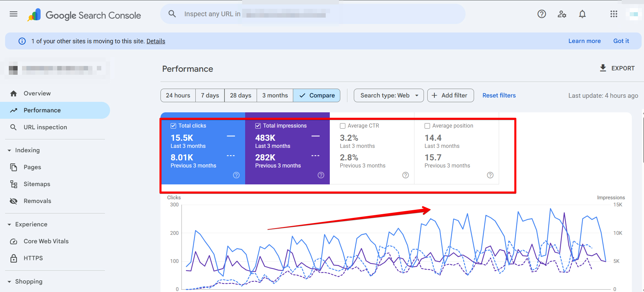Screen dimensions: 644x292
Task: Click the Help question mark icon
Action: coord(541,14)
